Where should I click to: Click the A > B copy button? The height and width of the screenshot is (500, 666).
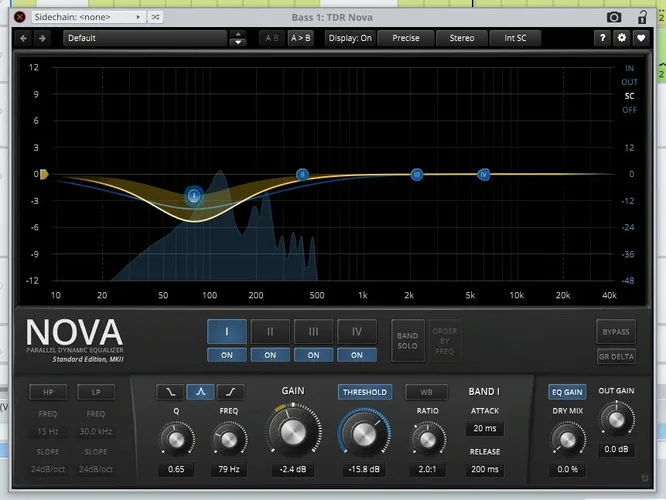click(x=300, y=38)
